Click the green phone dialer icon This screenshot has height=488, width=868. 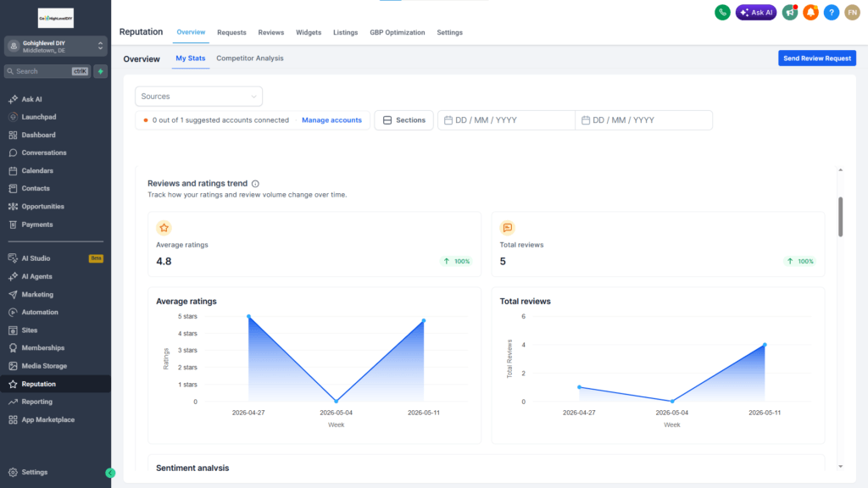[722, 12]
